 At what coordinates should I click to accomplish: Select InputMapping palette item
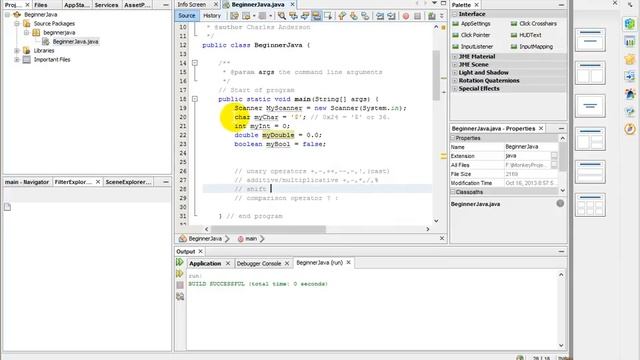(532, 47)
